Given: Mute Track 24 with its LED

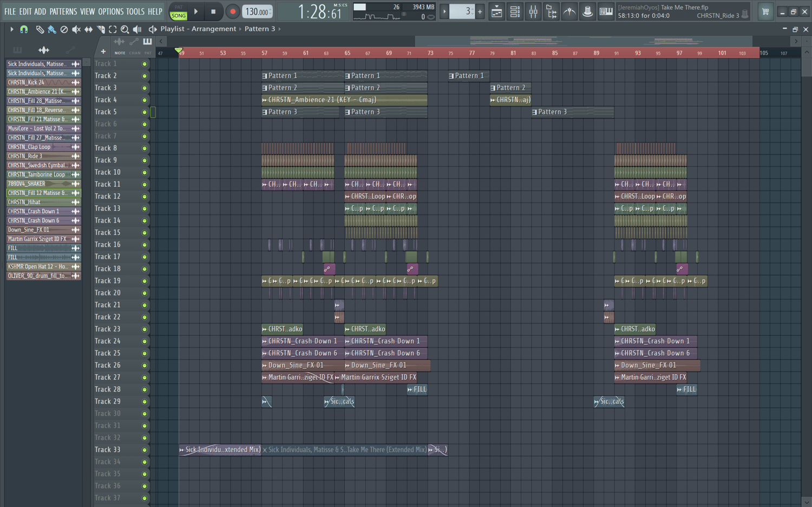Looking at the screenshot, I should click(145, 341).
